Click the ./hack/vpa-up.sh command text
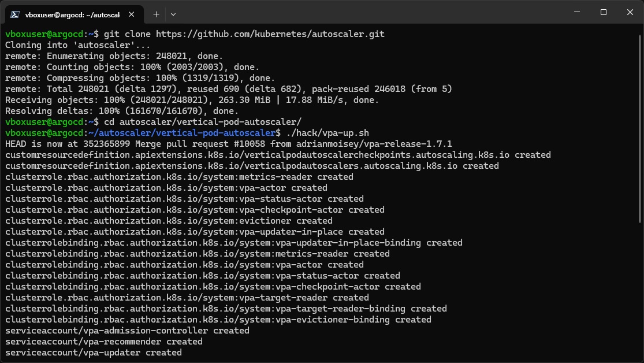Viewport: 644px width, 363px height. click(x=327, y=133)
